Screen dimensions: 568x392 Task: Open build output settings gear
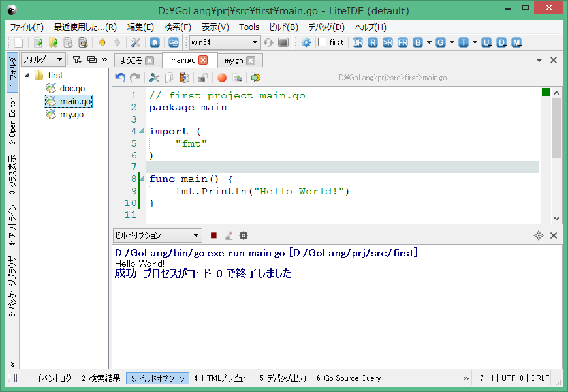(x=244, y=235)
